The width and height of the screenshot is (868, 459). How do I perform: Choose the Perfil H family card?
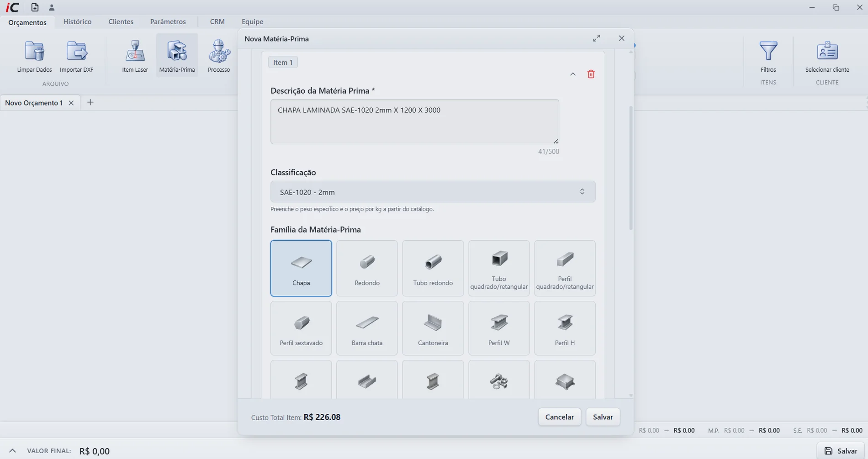[x=565, y=328]
